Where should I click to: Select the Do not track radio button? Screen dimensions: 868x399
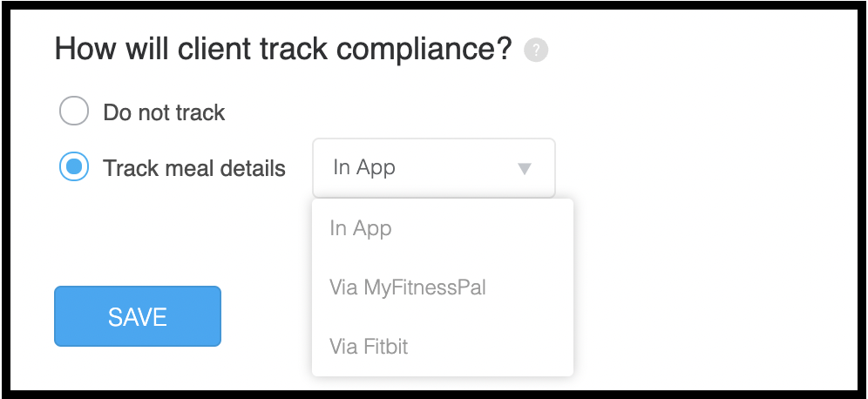73,111
